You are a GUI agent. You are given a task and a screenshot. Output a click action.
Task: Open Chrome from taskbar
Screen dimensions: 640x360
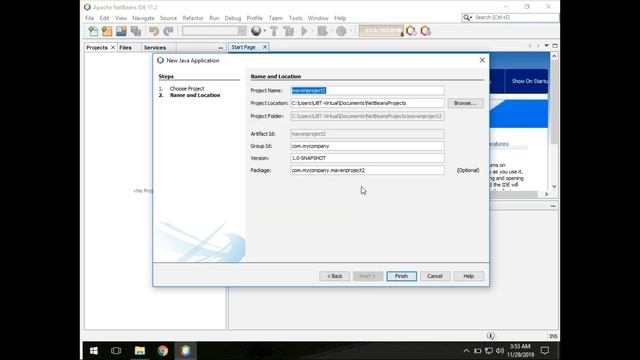tap(162, 351)
